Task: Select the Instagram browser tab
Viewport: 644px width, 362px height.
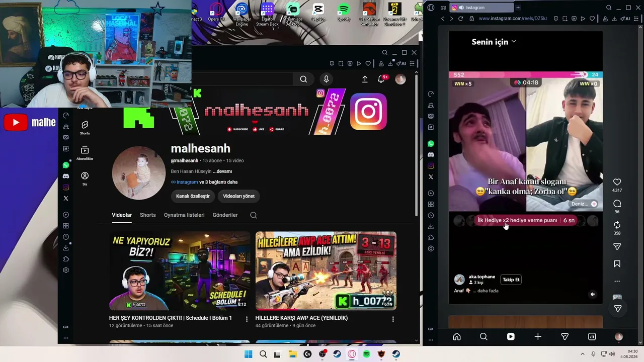Action: pos(480,8)
